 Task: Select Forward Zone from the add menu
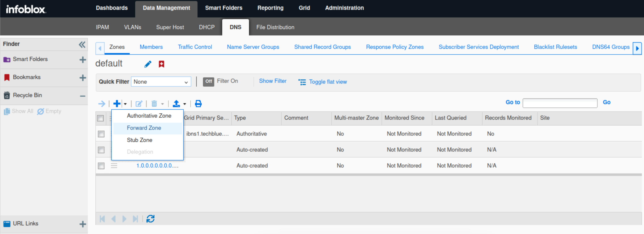pyautogui.click(x=144, y=128)
